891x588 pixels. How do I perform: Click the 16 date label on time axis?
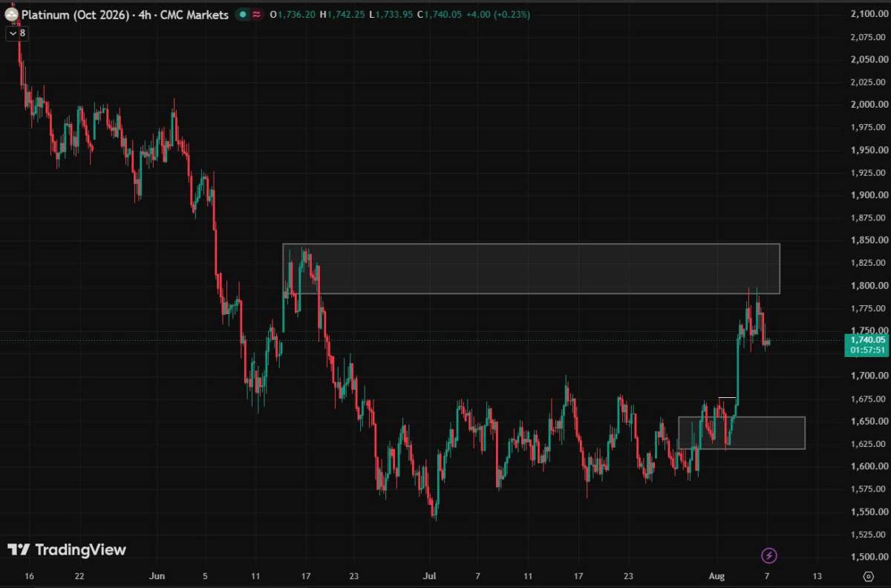(29, 575)
